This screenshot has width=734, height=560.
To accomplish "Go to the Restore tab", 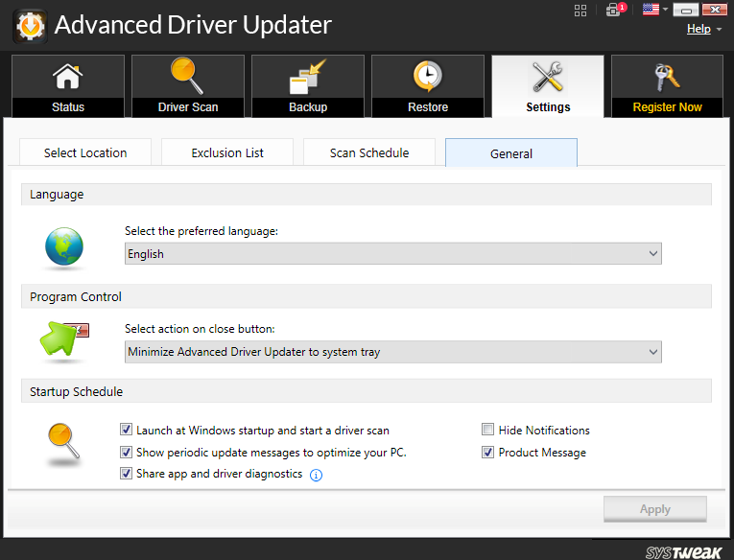I will 427,86.
